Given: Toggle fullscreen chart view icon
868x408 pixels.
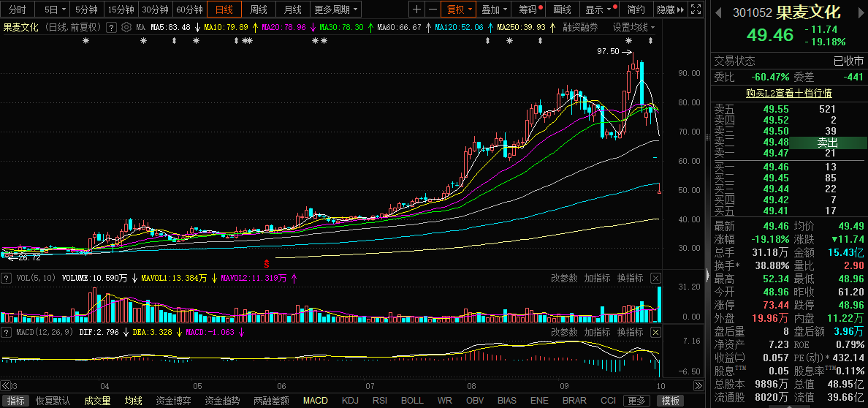Looking at the screenshot, I should coord(696,9).
